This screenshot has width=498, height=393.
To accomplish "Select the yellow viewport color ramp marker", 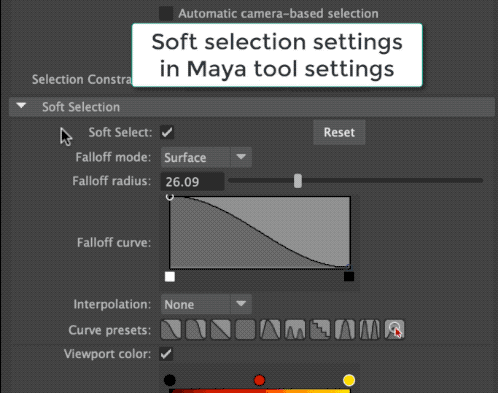I will tap(349, 380).
